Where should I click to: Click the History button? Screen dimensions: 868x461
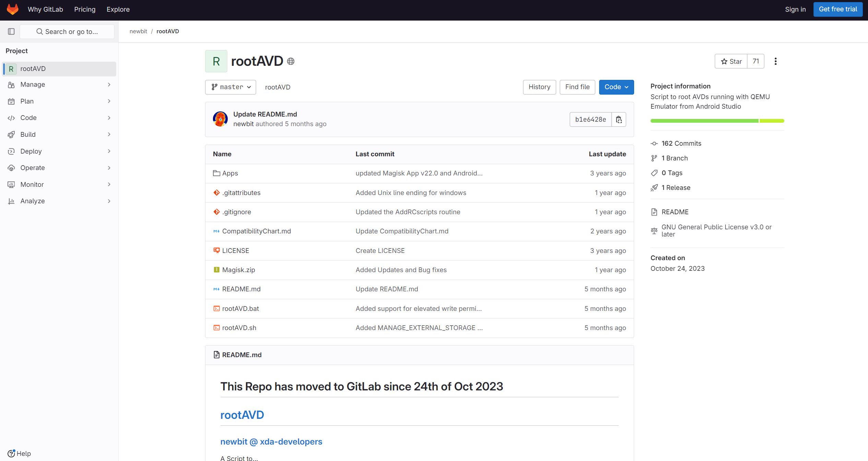tap(539, 87)
